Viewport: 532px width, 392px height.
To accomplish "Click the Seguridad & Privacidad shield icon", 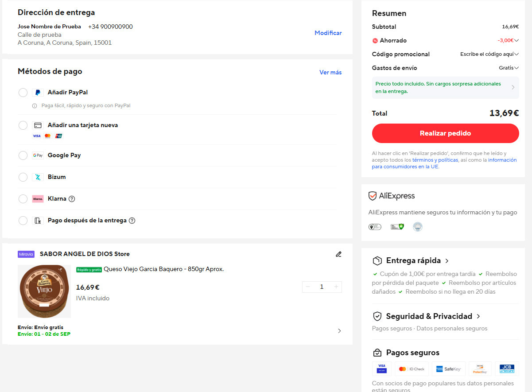I will click(x=377, y=316).
